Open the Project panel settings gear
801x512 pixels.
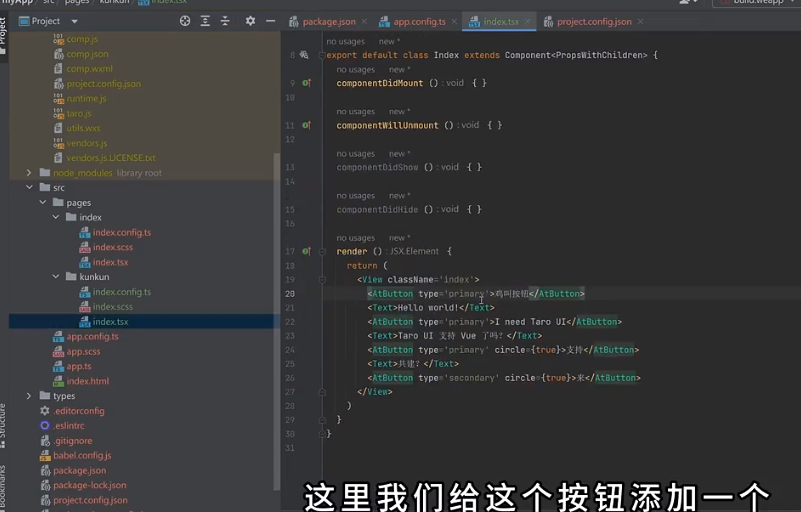250,21
